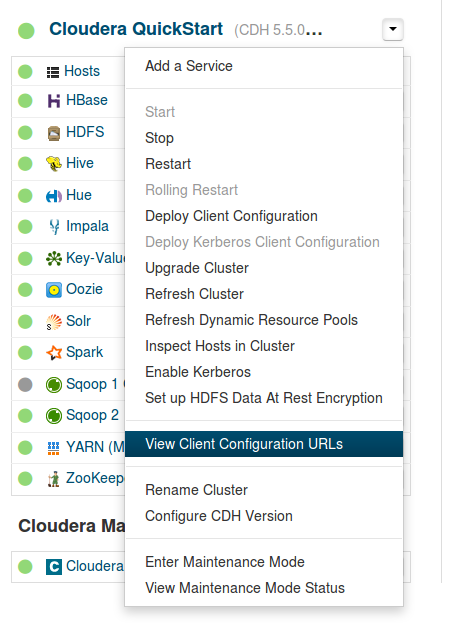
Task: Click the Oozie service icon
Action: [54, 290]
